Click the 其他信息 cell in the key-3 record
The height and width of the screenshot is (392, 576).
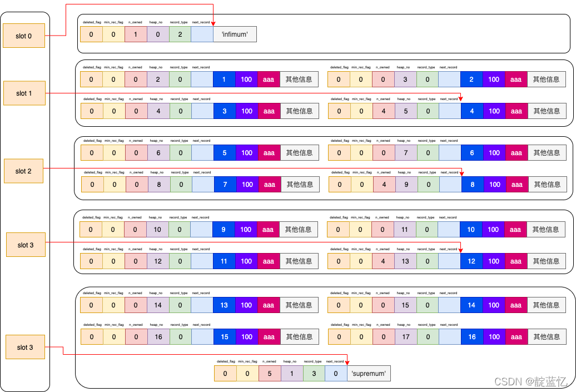tap(299, 111)
